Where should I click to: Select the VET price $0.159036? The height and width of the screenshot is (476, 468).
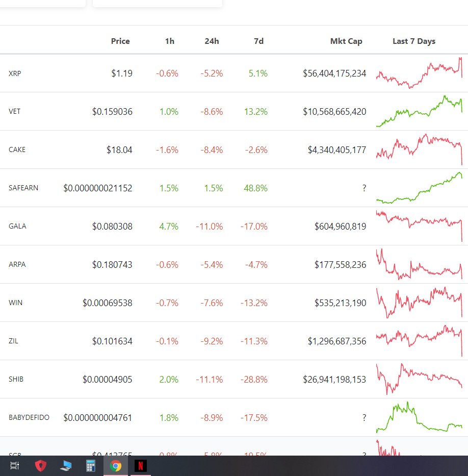point(112,112)
